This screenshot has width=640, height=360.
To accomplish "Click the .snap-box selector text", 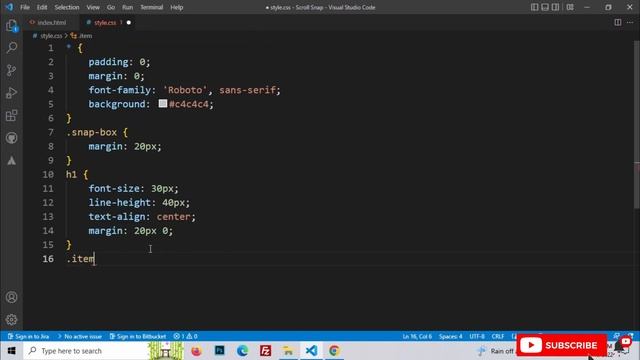I will (91, 132).
